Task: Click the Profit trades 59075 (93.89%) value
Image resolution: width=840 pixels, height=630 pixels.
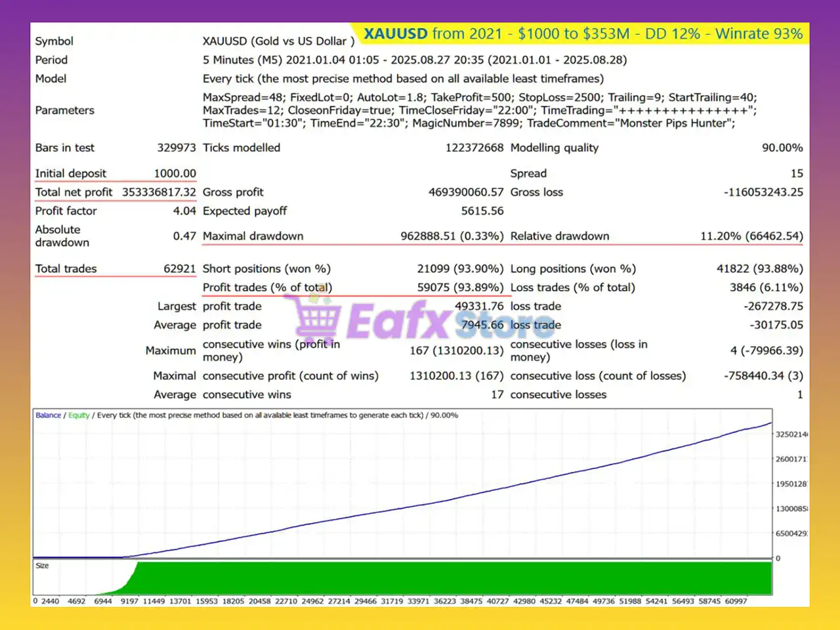Action: (x=460, y=287)
